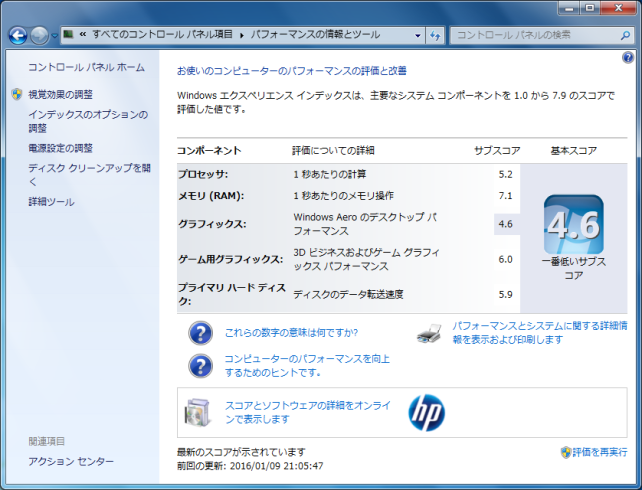The width and height of the screenshot is (642, 490).
Task: Click the « breadcrumb overflow chevron
Action: tap(83, 34)
